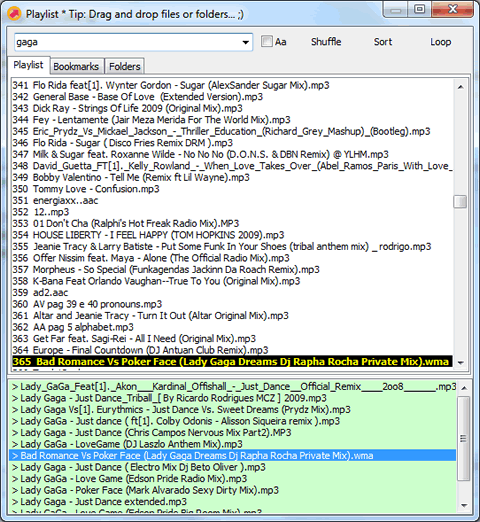Viewport: 480px width, 522px height.
Task: Click the search results scrollbar thumb
Action: pyautogui.click(x=463, y=438)
